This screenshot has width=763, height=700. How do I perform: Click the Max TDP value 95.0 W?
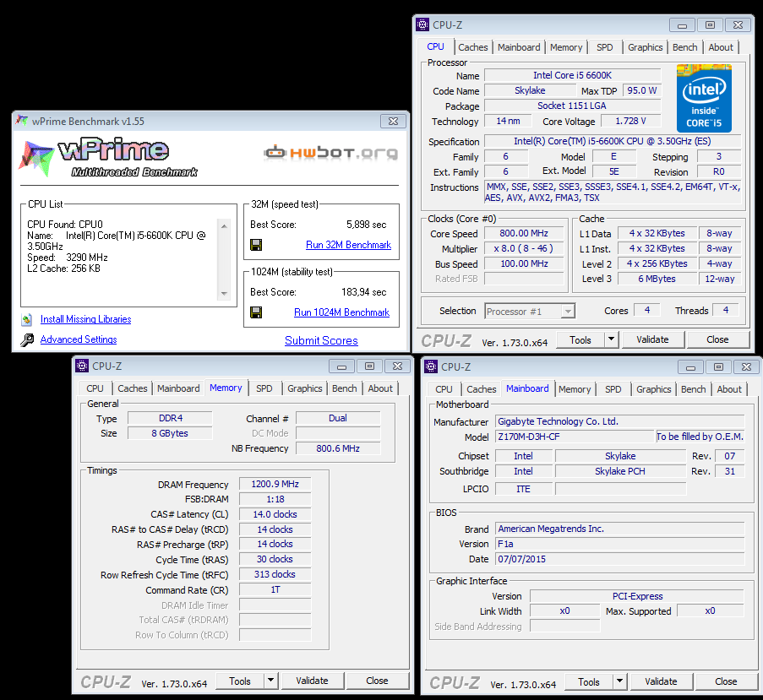click(x=642, y=90)
